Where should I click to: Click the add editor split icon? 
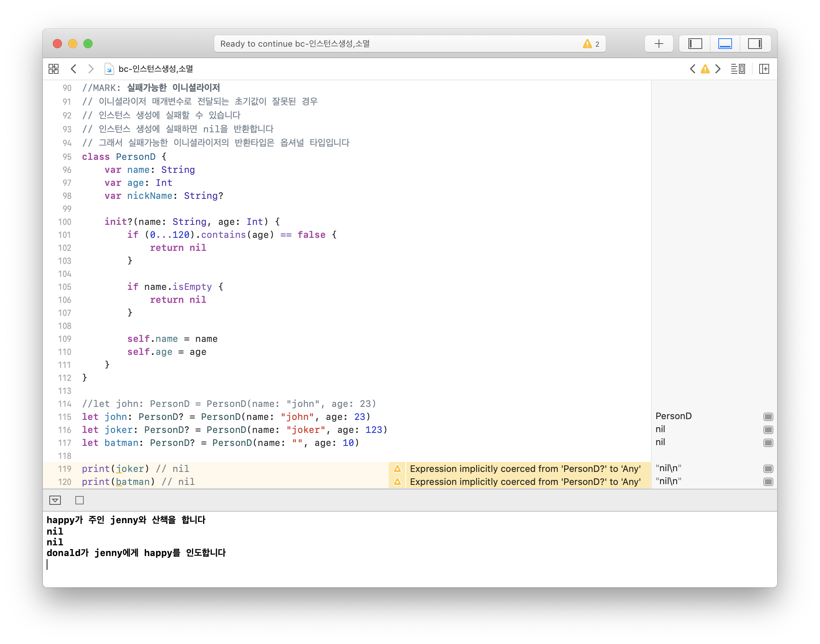pyautogui.click(x=764, y=69)
